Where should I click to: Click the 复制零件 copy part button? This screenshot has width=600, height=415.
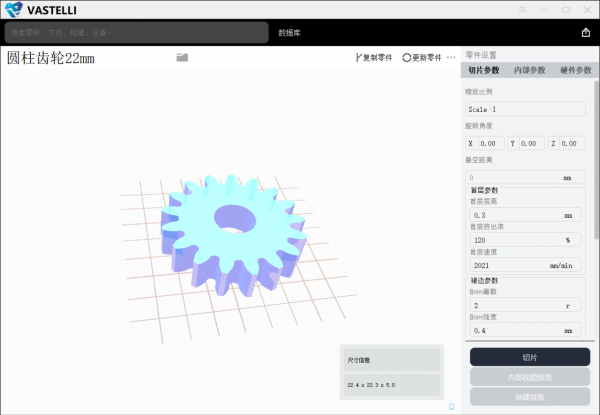click(374, 57)
